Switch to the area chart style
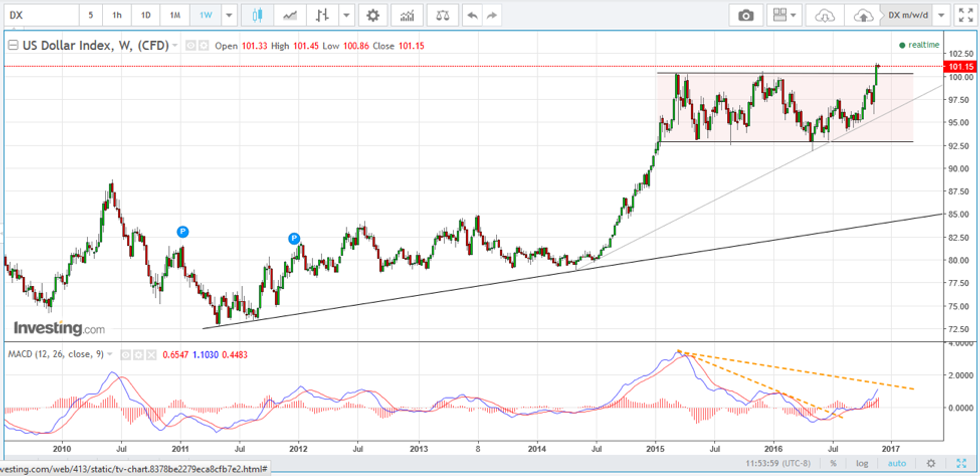The image size is (980, 476). (290, 16)
